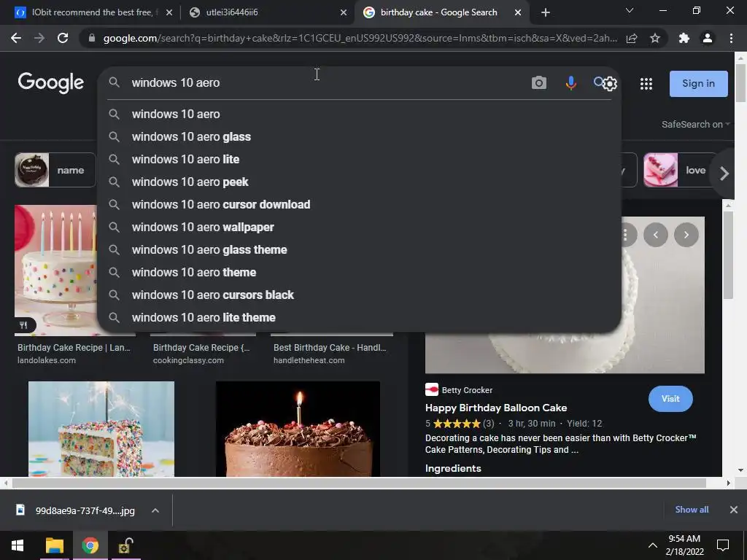Open Google quick settings gear
The height and width of the screenshot is (560, 747).
coord(610,84)
